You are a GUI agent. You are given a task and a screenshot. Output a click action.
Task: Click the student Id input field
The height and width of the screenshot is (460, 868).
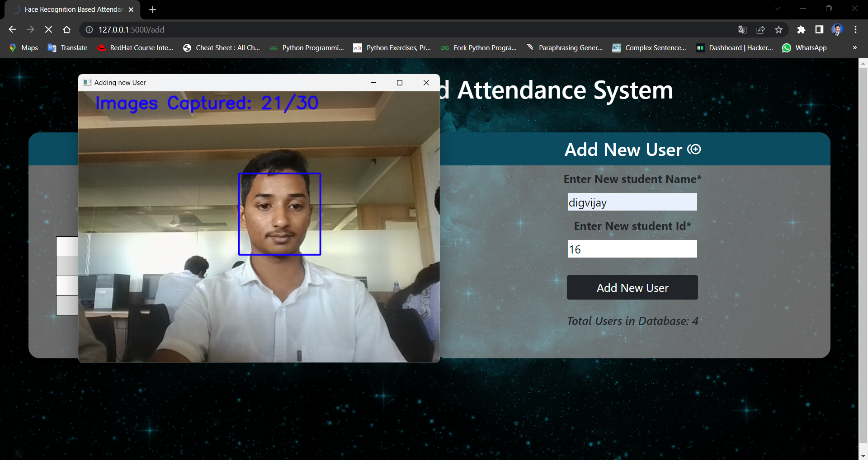click(632, 249)
